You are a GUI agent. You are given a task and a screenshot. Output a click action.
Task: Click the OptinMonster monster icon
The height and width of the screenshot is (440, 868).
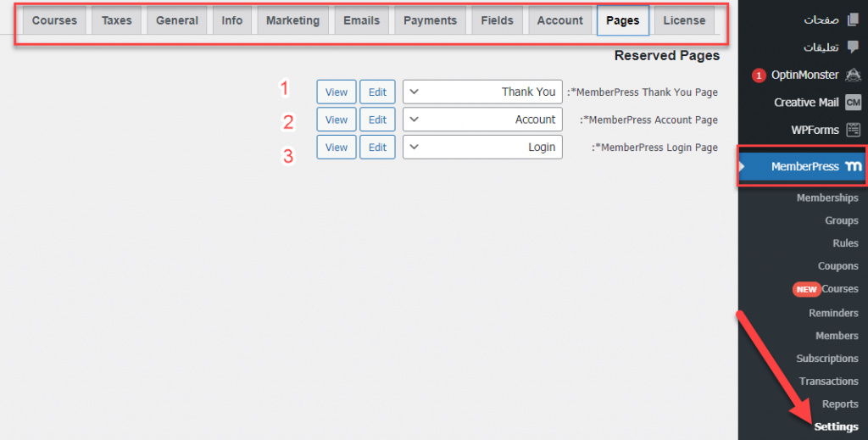(853, 75)
